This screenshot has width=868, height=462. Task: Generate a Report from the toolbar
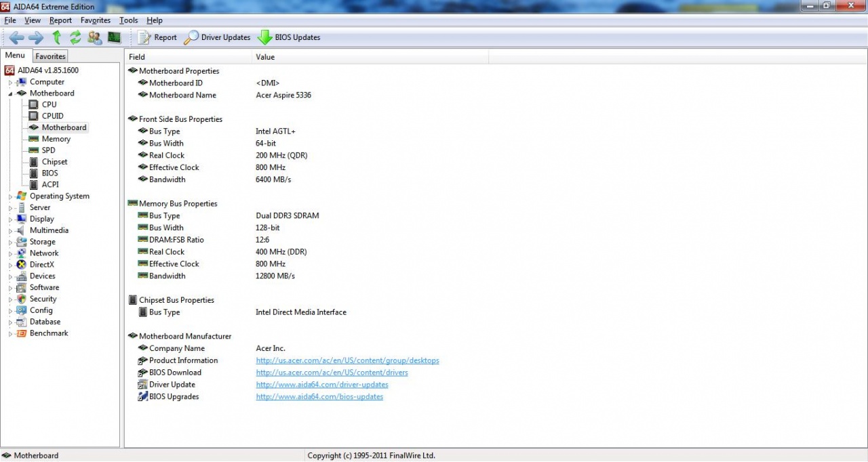coord(157,37)
